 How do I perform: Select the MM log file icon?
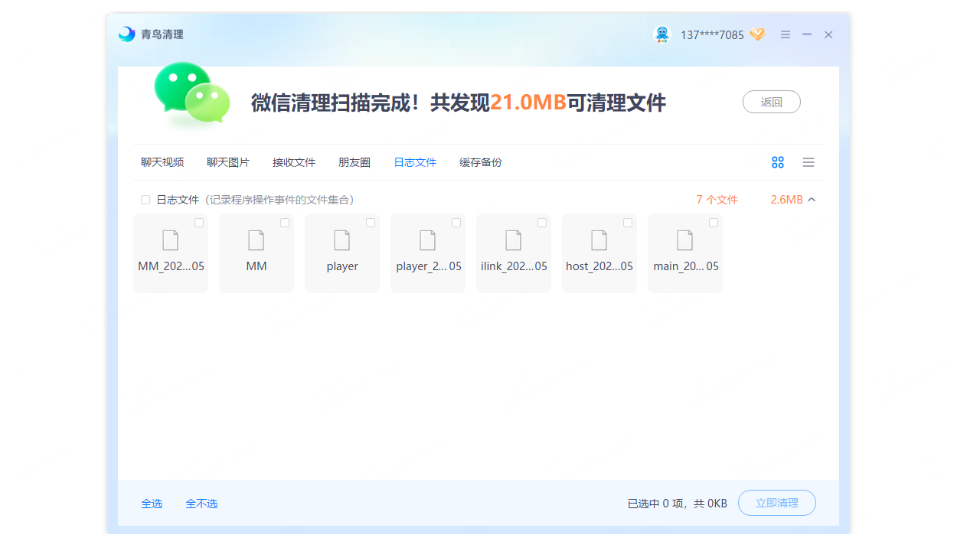point(256,240)
